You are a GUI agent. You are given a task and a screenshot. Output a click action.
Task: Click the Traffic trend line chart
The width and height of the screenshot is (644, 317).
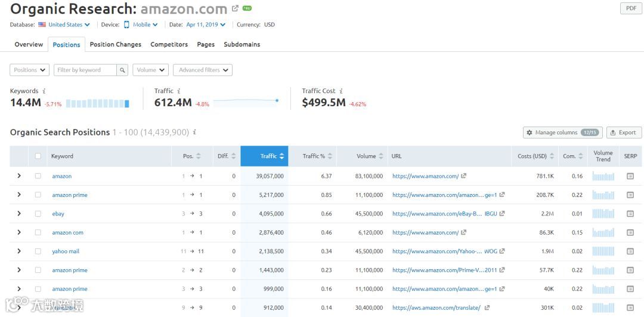[x=246, y=101]
